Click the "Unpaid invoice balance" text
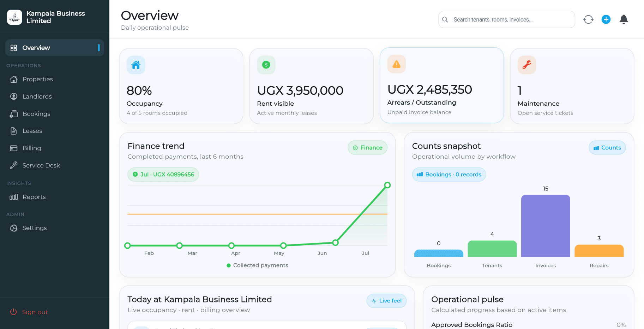This screenshot has height=329, width=644. pyautogui.click(x=419, y=112)
